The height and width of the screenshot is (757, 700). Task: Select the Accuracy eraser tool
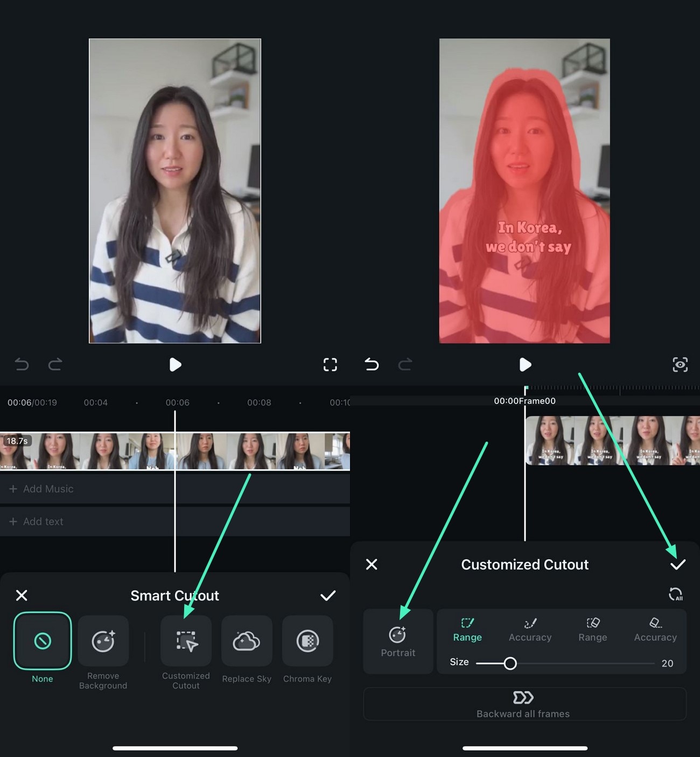pos(655,629)
